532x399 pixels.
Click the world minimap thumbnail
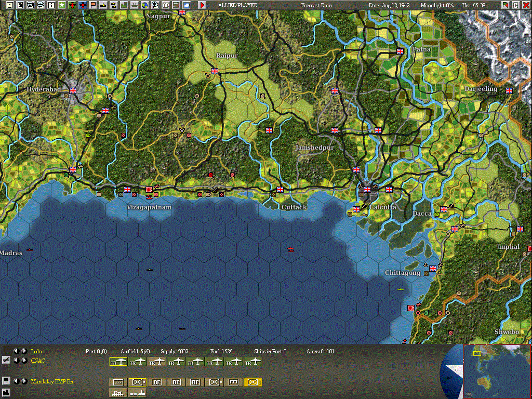pyautogui.click(x=497, y=371)
